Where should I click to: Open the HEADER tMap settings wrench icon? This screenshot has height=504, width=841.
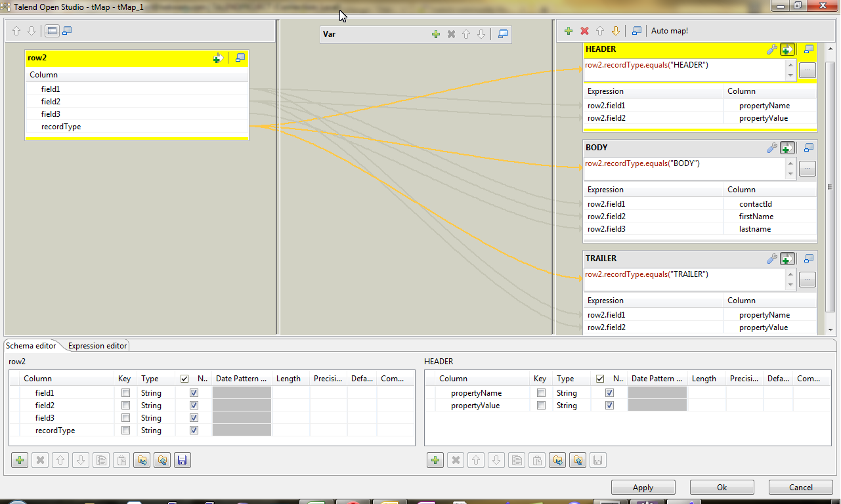point(772,49)
